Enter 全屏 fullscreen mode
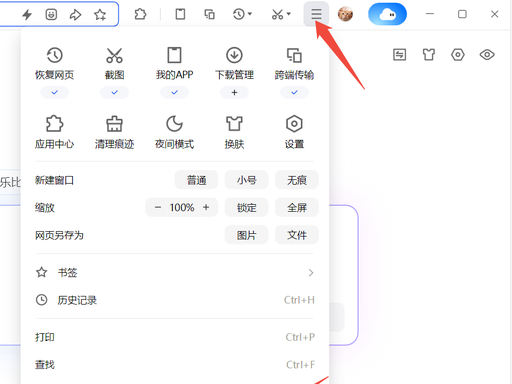 tap(297, 208)
